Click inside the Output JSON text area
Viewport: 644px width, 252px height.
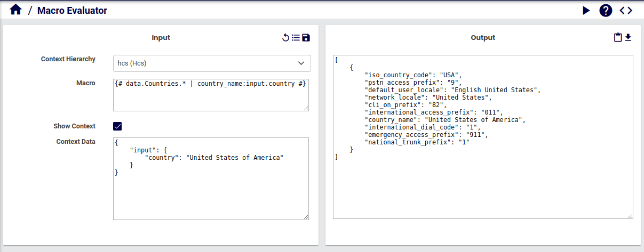pyautogui.click(x=483, y=181)
